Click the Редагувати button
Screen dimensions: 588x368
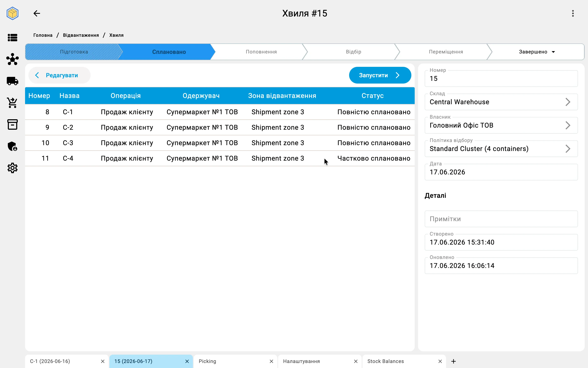pyautogui.click(x=59, y=75)
